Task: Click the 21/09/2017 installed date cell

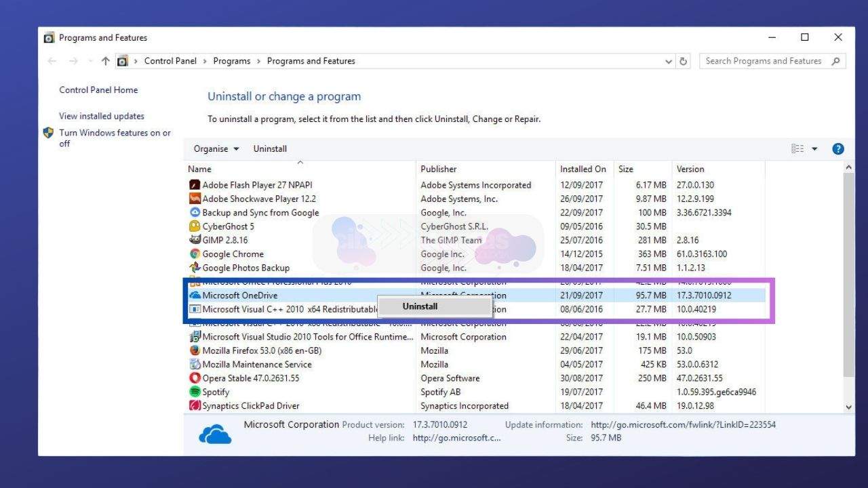Action: 581,296
